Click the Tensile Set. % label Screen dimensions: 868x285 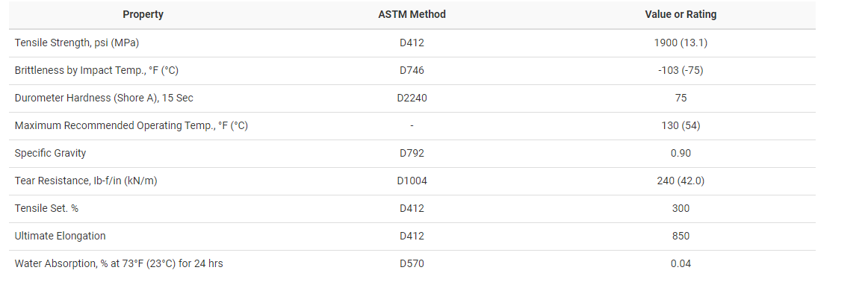[46, 209]
